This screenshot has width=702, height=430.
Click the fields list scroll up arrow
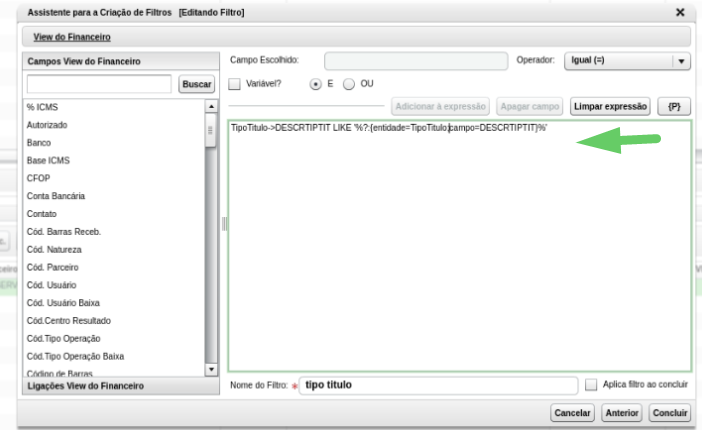point(211,106)
